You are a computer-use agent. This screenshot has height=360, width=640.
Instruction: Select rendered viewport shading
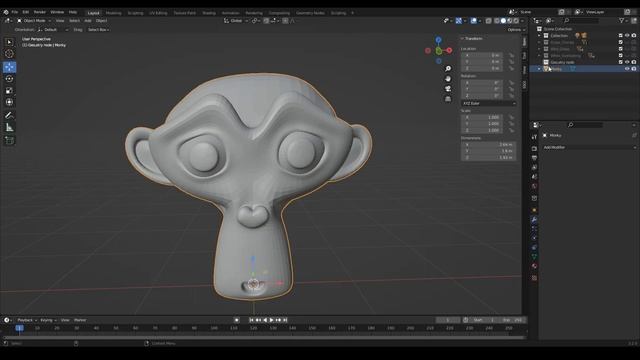pos(516,21)
